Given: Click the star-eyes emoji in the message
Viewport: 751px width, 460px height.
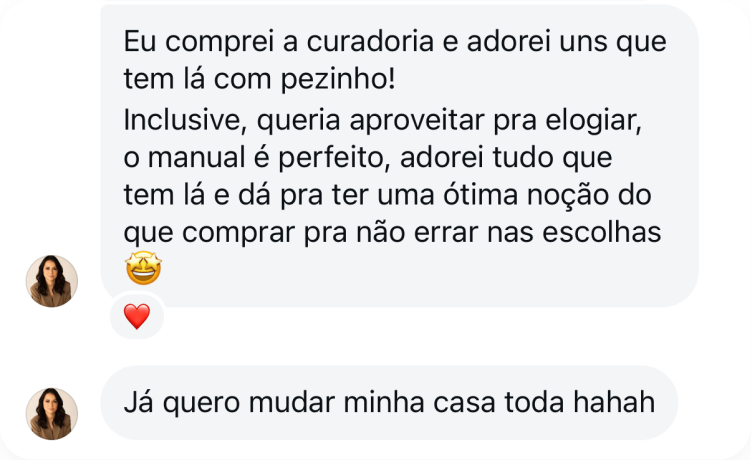Looking at the screenshot, I should [x=143, y=270].
